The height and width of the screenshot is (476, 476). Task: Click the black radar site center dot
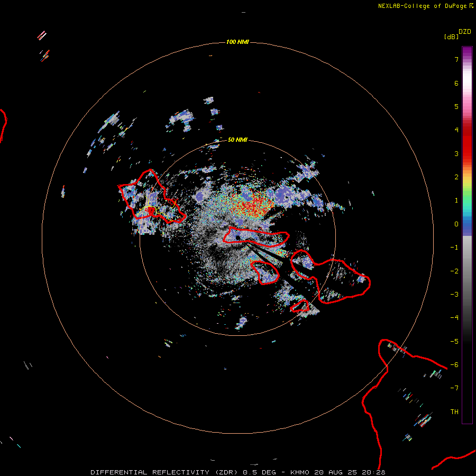click(238, 237)
